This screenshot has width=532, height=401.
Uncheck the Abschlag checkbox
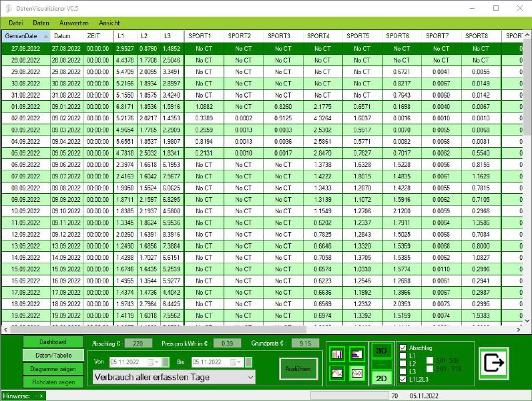(402, 348)
